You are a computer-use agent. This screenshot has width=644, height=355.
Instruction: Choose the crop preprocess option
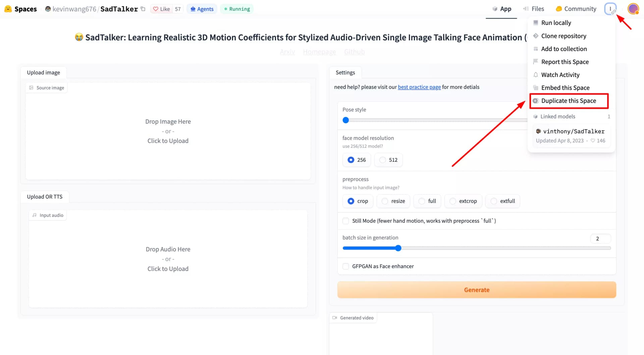358,201
